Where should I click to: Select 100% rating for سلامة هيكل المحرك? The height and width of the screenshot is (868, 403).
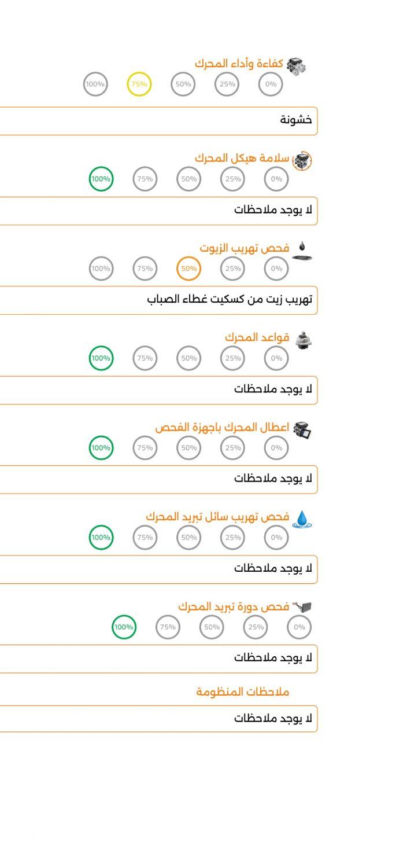click(101, 179)
